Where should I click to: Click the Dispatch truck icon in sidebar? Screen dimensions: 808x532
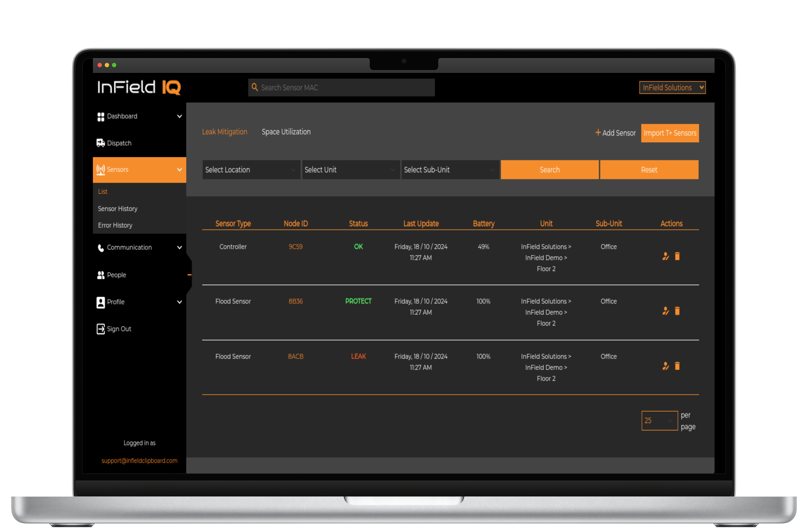point(101,143)
